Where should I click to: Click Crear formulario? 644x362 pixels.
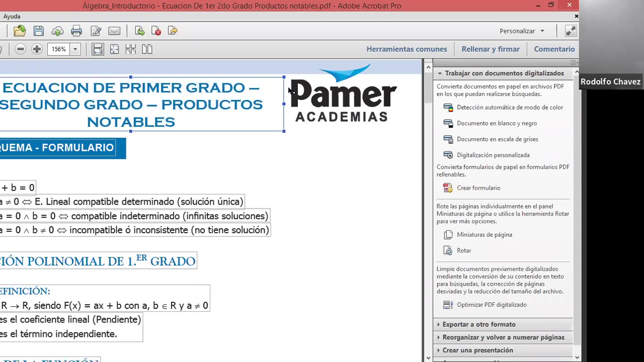[478, 188]
